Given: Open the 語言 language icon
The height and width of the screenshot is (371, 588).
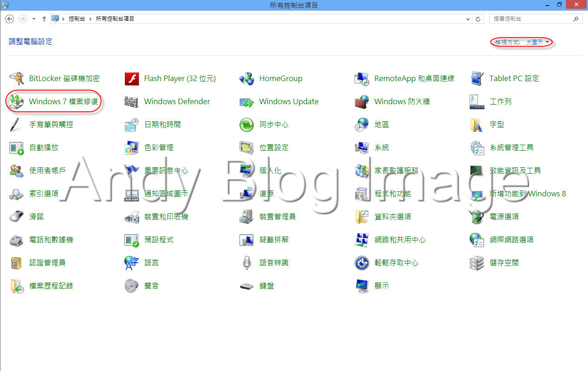Looking at the screenshot, I should (x=132, y=263).
